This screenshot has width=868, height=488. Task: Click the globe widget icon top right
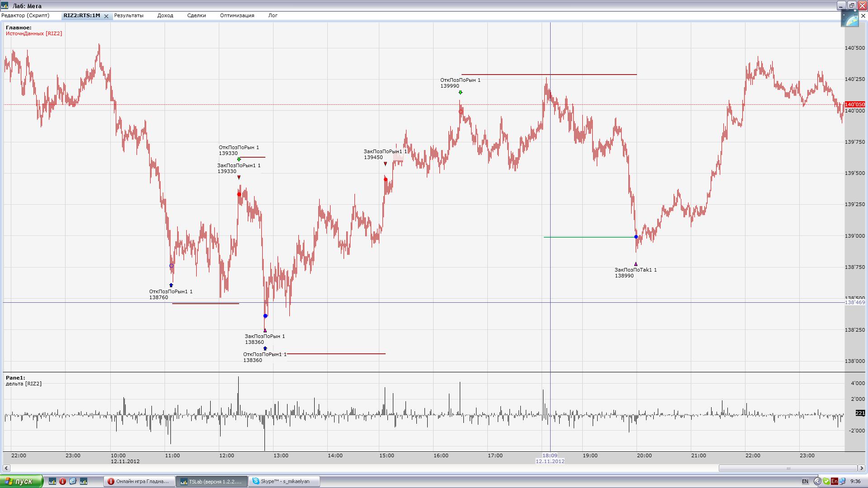(x=849, y=19)
